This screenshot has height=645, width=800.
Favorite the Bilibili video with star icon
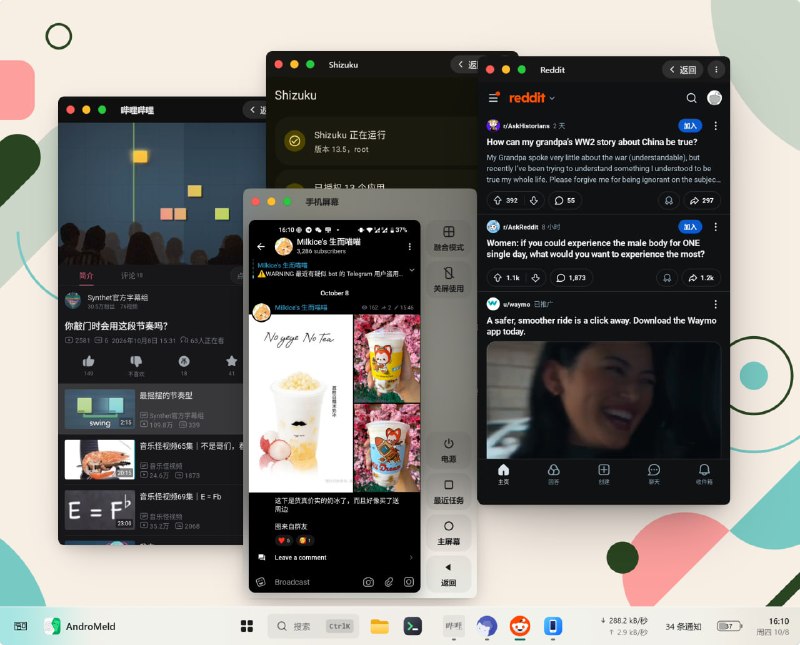pos(231,361)
